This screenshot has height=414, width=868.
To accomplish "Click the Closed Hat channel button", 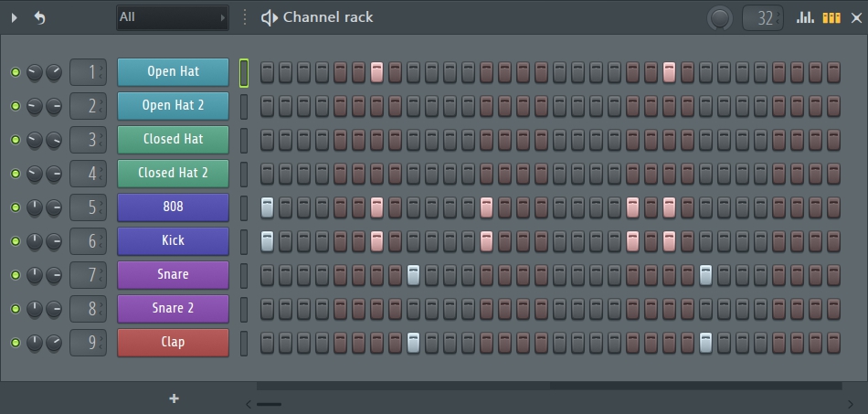I will 173,140.
